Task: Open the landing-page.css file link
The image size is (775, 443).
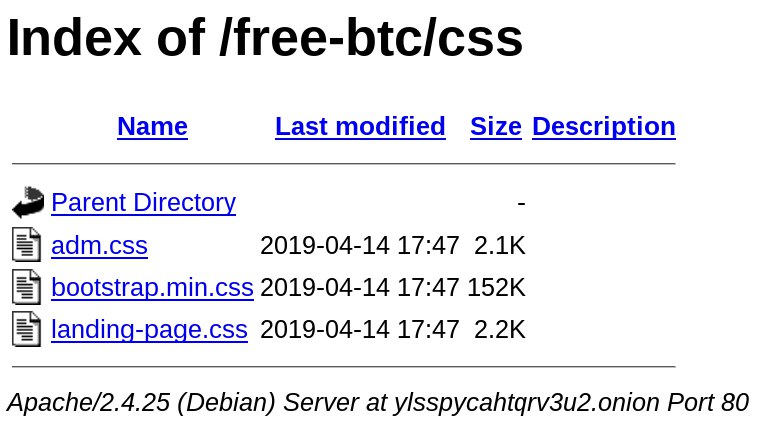Action: [149, 329]
